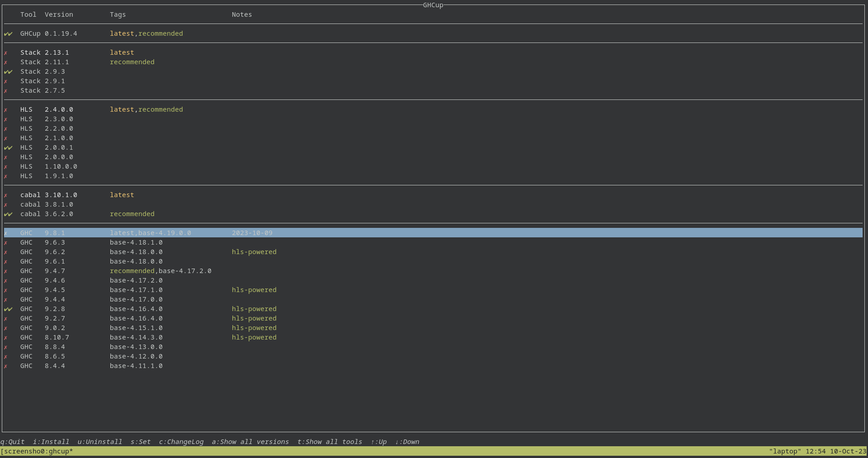Click the red cross icon beside cabal 3.8.1.0
The height and width of the screenshot is (458, 868).
click(6, 205)
